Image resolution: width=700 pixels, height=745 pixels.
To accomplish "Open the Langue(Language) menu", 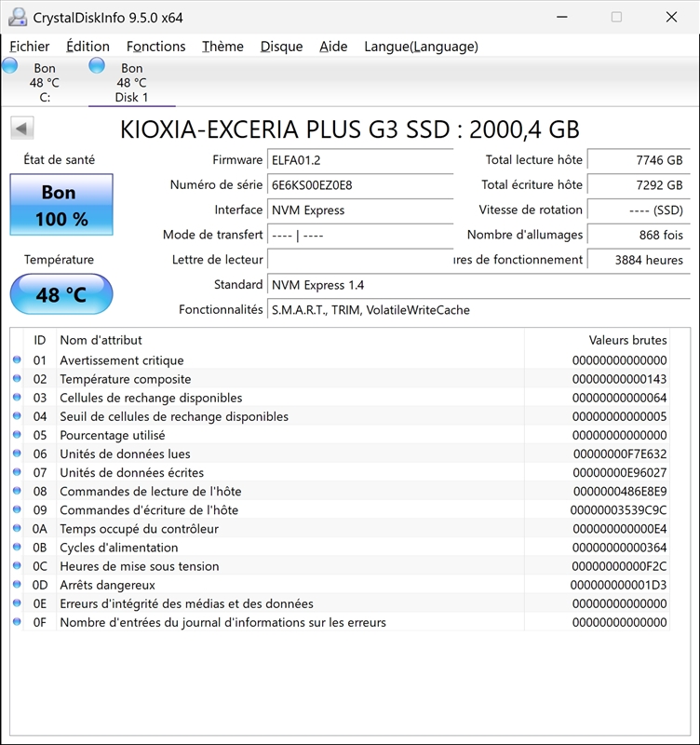I will click(422, 47).
